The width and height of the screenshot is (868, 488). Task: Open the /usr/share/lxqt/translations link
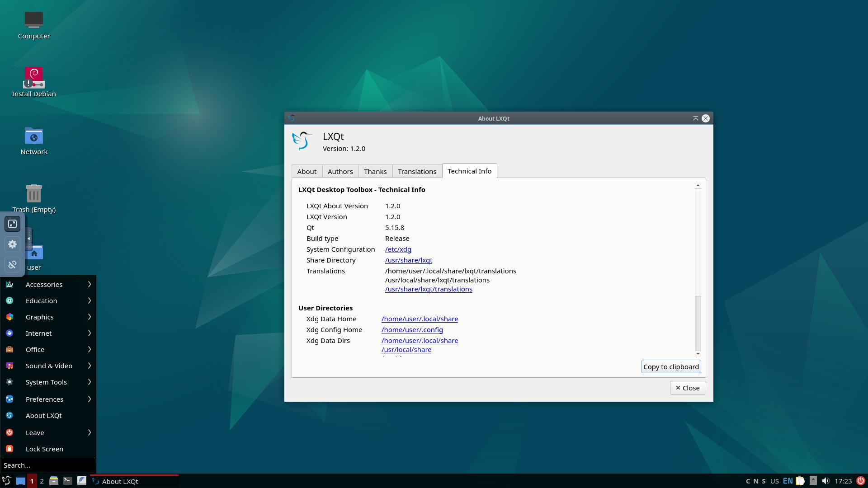coord(429,289)
